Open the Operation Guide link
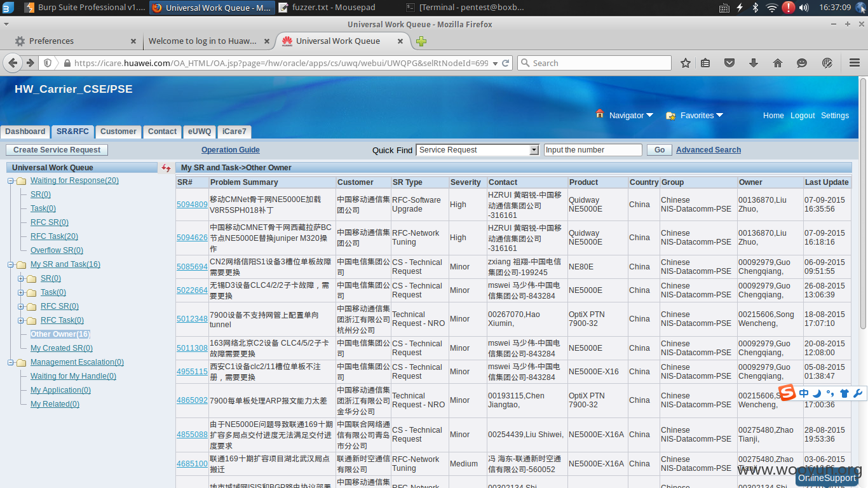Screen dimensions: 868x488 [231, 150]
